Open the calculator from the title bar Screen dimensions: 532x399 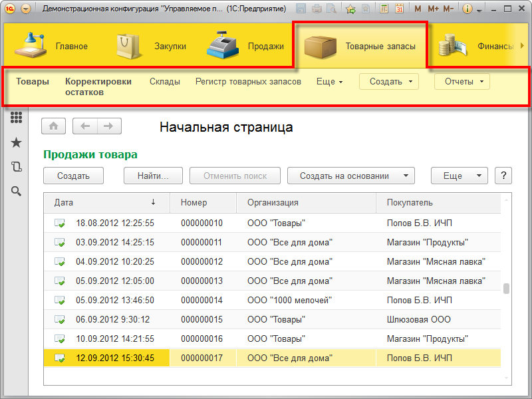(x=384, y=7)
